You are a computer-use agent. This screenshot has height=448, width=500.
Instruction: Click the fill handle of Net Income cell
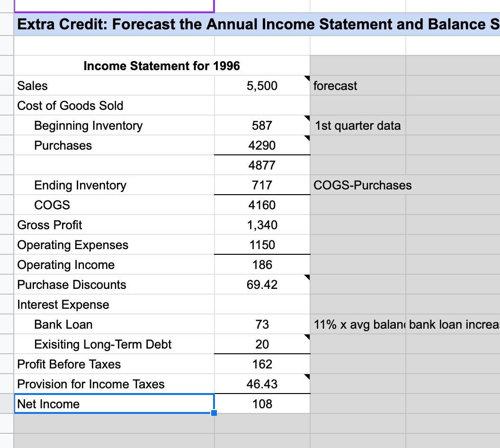(214, 413)
